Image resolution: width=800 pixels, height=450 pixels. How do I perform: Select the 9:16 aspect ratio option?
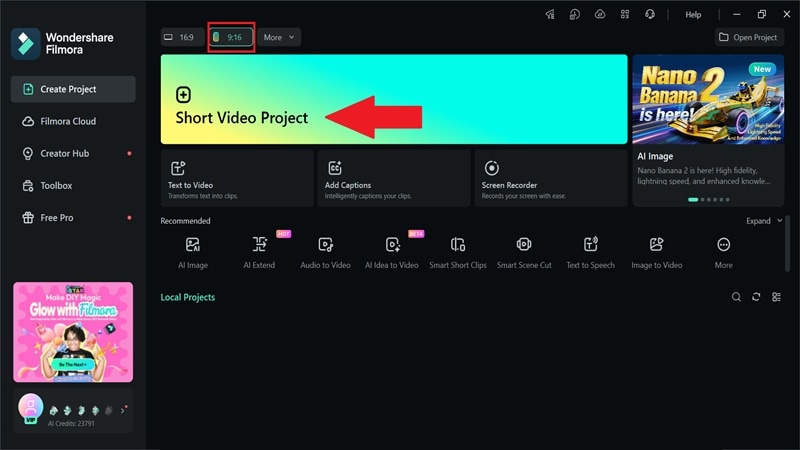coord(231,37)
